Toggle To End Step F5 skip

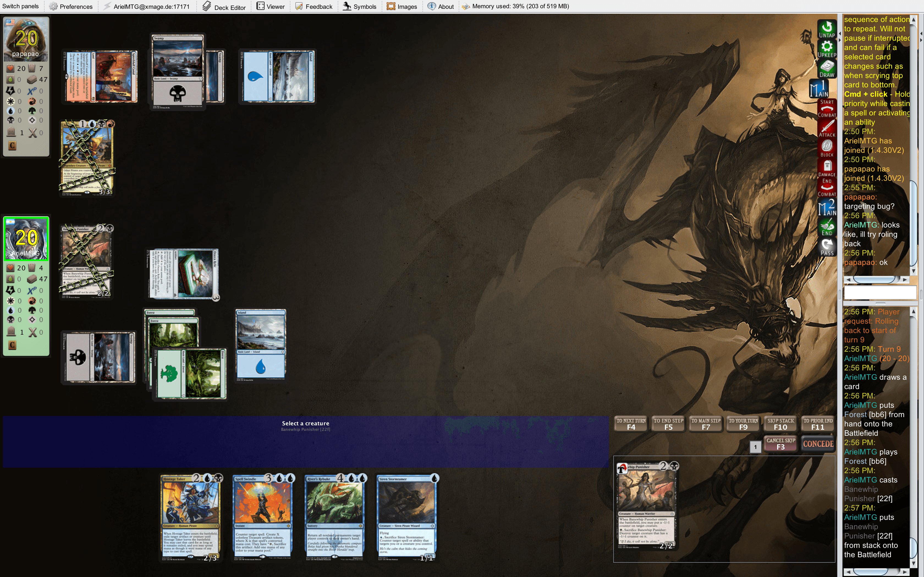(668, 424)
